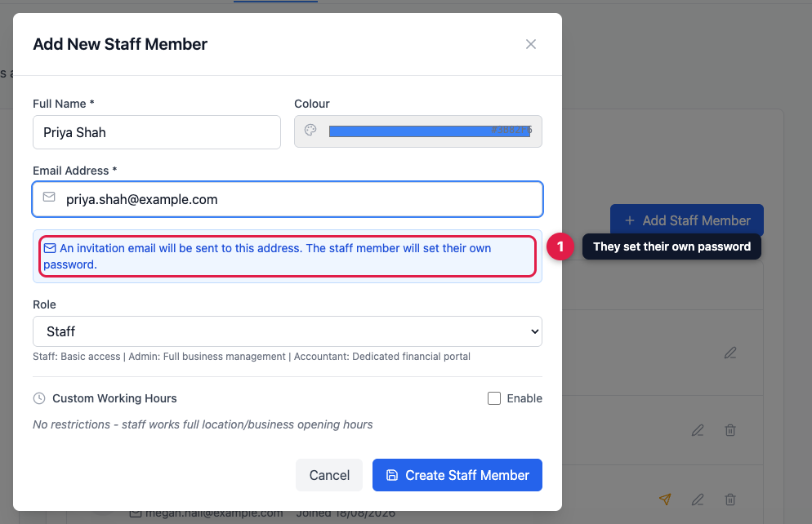Click the palette icon in Colour field
The height and width of the screenshot is (524, 812).
tap(310, 130)
